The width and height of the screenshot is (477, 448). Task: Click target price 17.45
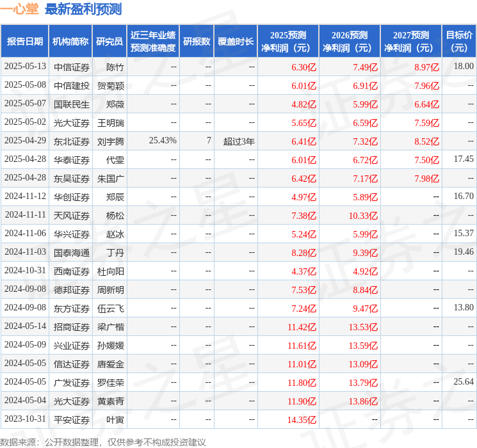[464, 159]
